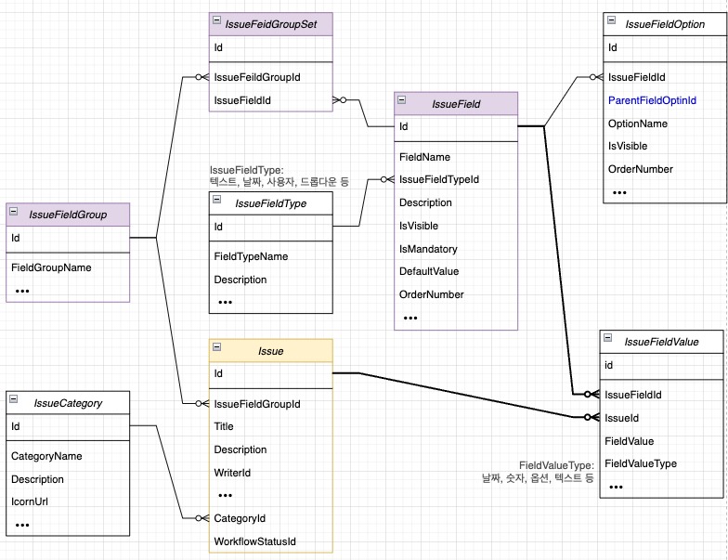The height and width of the screenshot is (560, 728).
Task: Click the ellipsis row in IssueField
Action: (456, 318)
